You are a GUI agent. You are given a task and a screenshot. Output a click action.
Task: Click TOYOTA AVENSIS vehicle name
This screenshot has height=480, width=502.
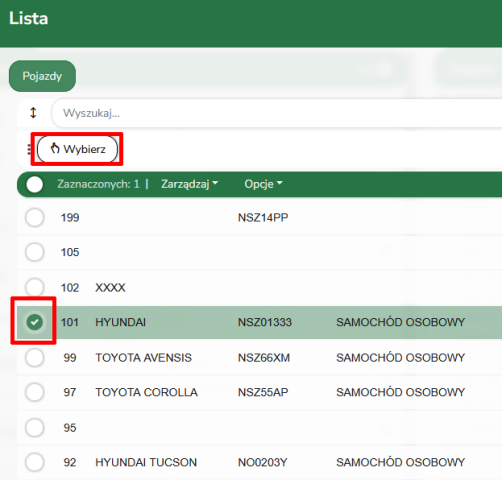(x=144, y=358)
